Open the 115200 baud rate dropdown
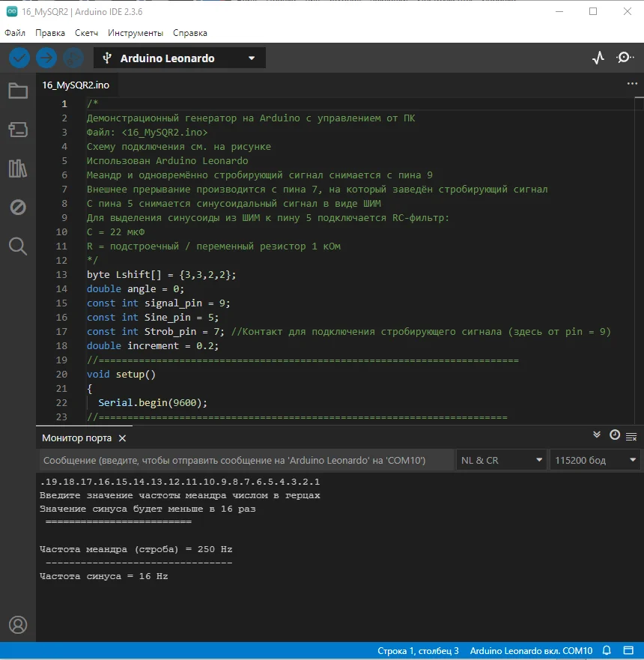Viewport: 644px width, 660px height. pos(595,460)
